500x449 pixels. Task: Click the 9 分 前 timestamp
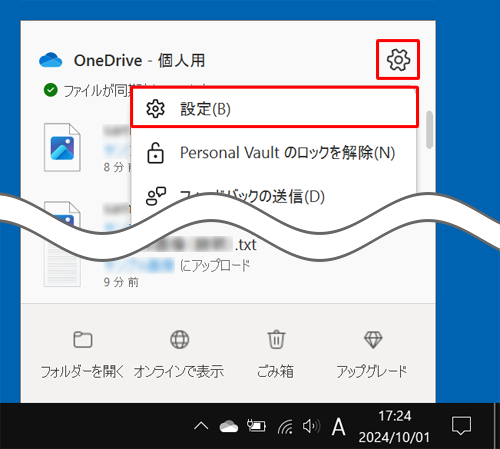click(x=121, y=282)
